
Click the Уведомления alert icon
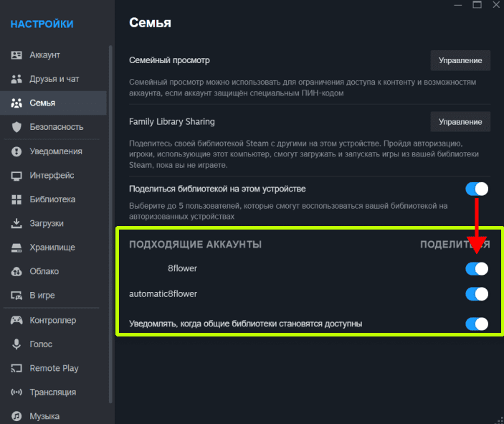point(16,151)
